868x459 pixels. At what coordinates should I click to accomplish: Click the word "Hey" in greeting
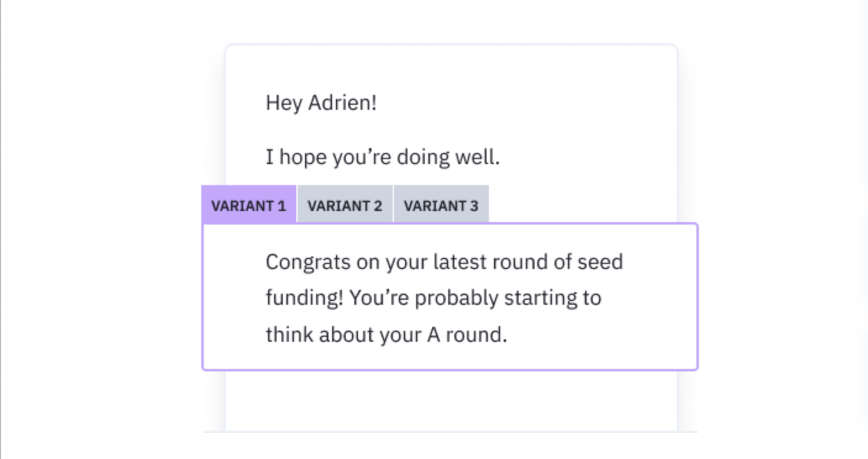284,103
